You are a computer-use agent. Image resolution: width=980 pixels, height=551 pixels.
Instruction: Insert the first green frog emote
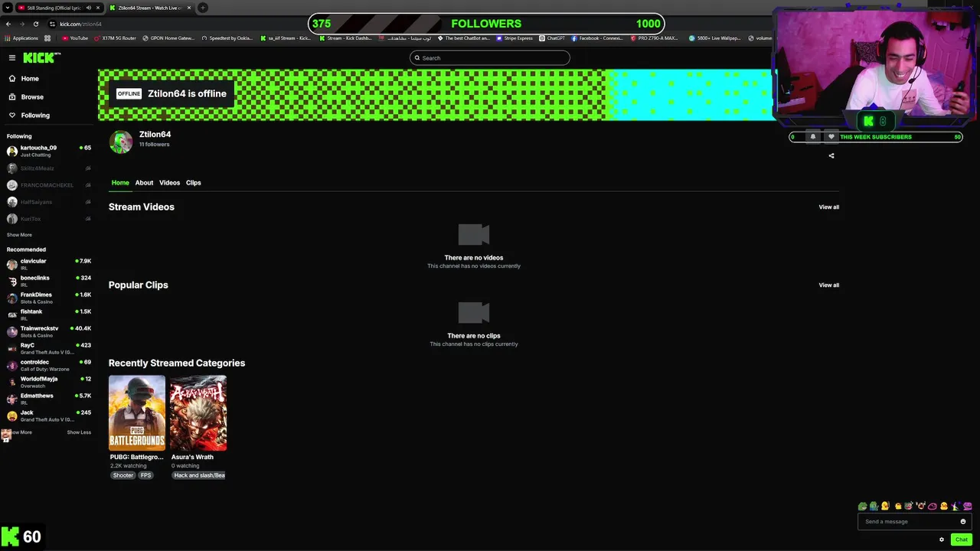click(863, 506)
